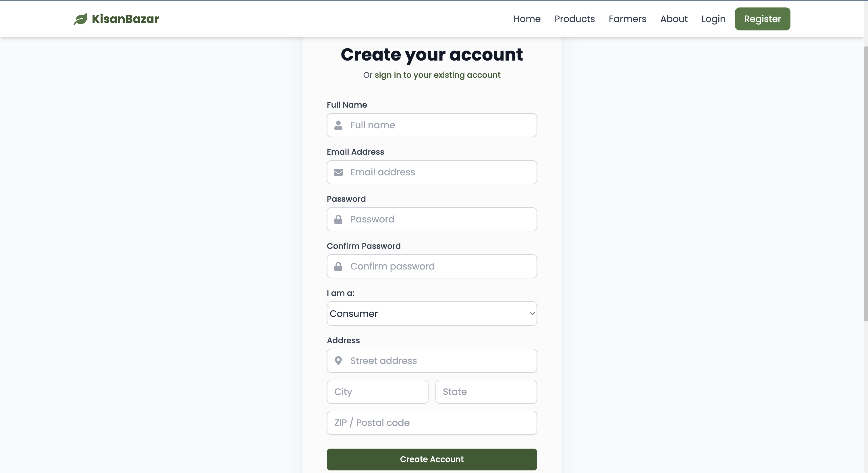
Task: Visit the About page
Action: coord(674,19)
